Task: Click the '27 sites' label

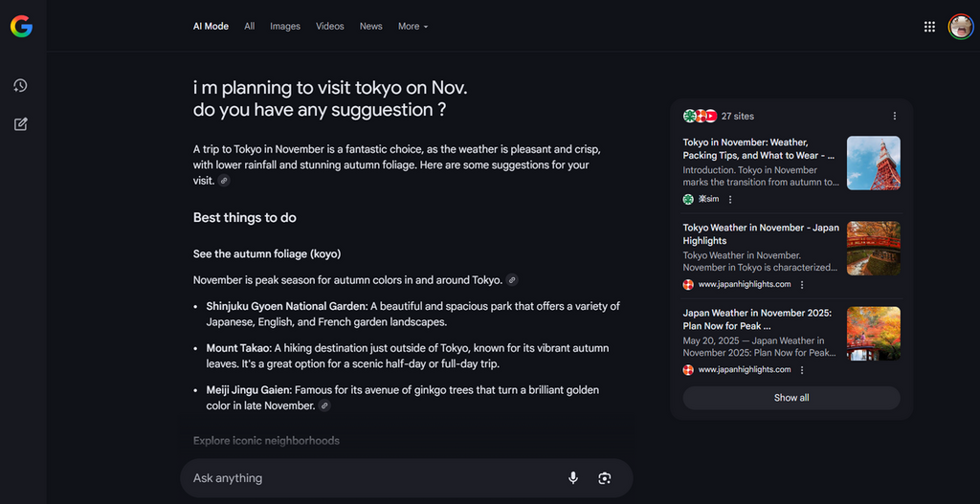Action: 738,116
